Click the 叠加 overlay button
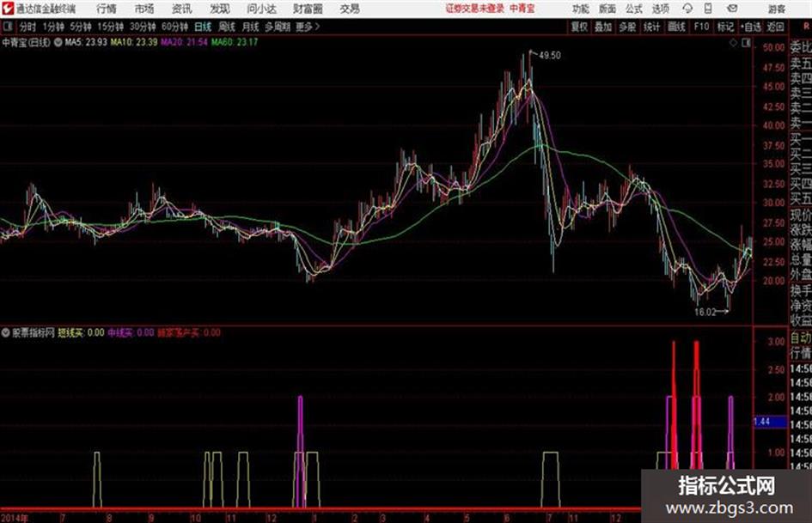 point(603,27)
